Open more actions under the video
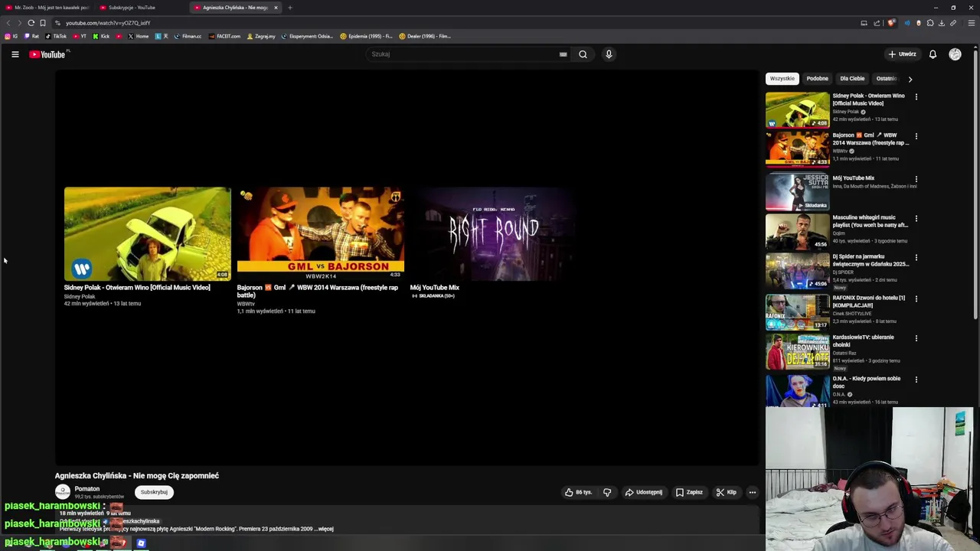The height and width of the screenshot is (551, 980). (x=752, y=492)
